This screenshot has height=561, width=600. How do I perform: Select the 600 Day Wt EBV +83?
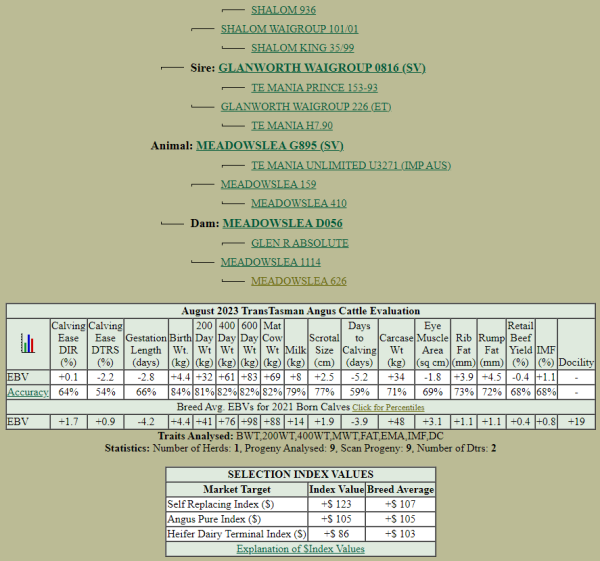(249, 377)
